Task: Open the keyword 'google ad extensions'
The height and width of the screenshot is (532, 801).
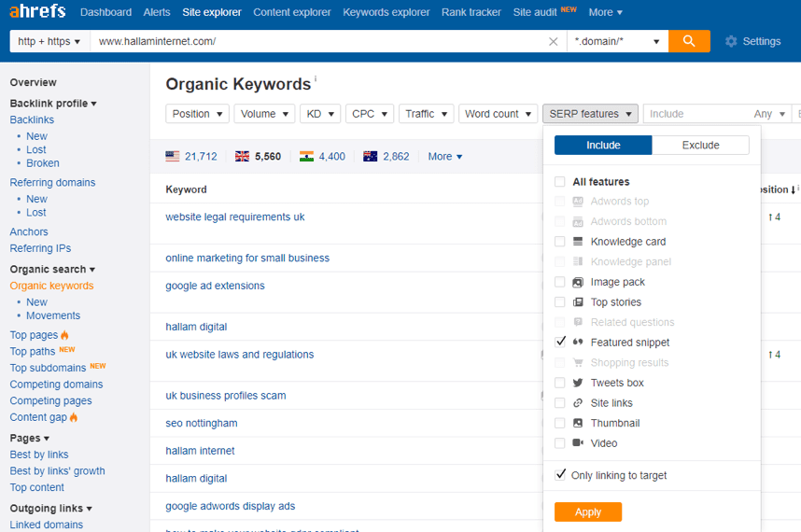Action: [x=215, y=286]
